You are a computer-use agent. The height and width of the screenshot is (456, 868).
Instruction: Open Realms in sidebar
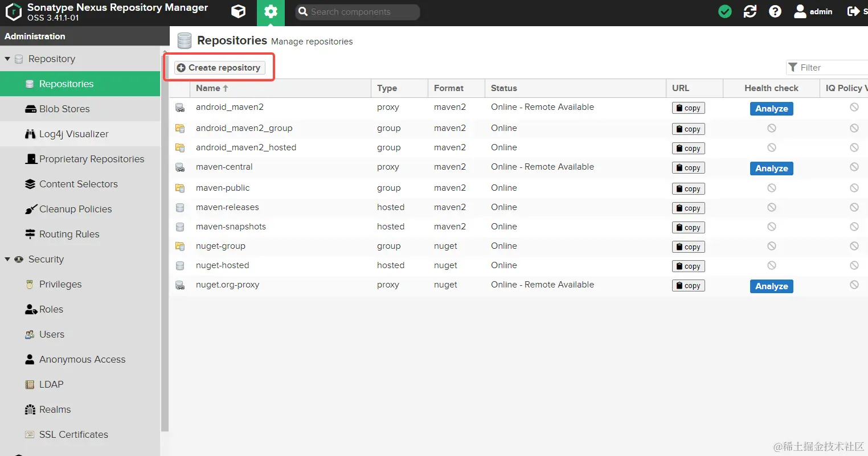80,409
